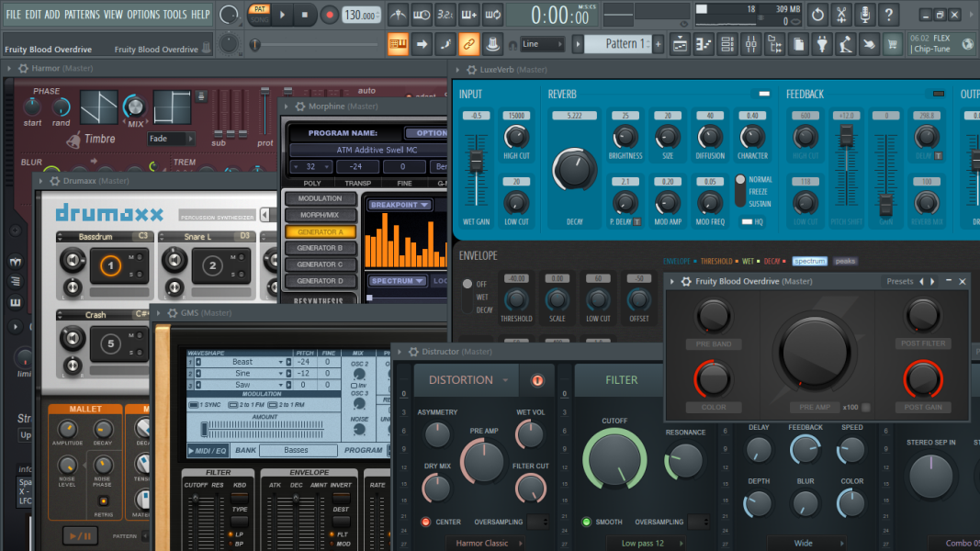
Task: Open the LuxeVerb window gear menu
Action: [472, 70]
